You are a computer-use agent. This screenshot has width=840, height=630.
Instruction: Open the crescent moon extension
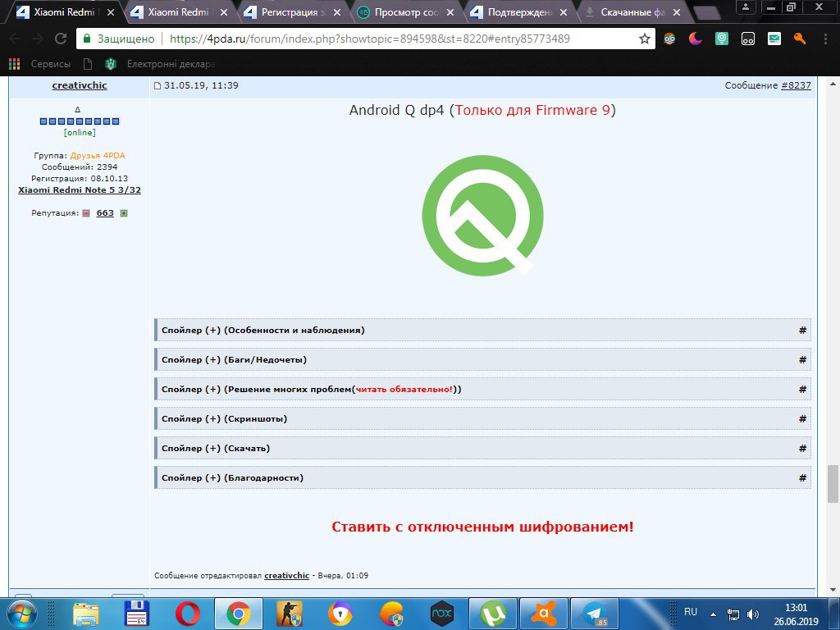coord(696,39)
